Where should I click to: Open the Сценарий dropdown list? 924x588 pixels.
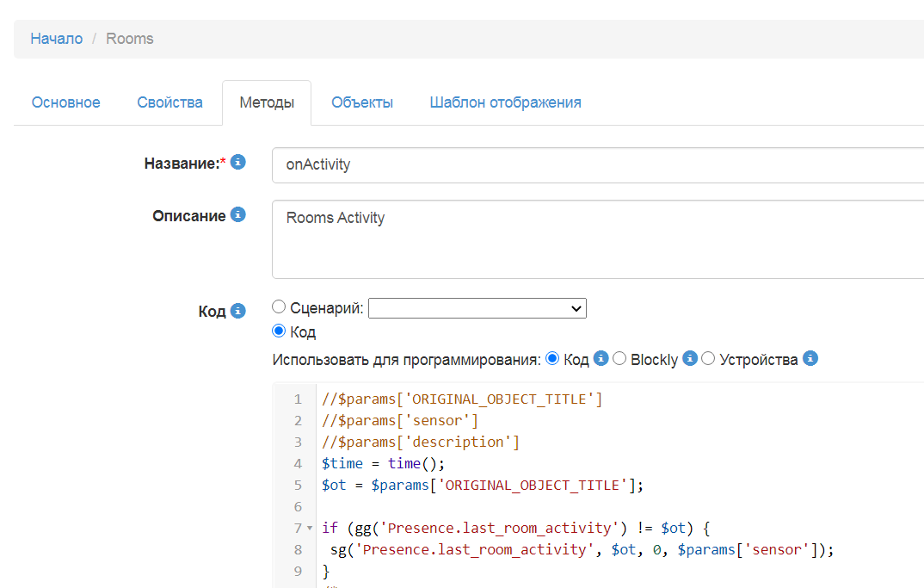click(x=477, y=308)
